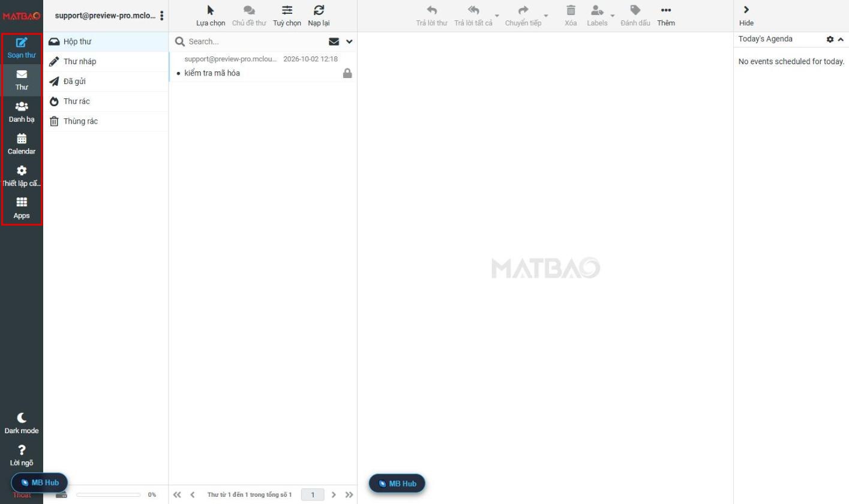Viewport: 849px width, 504px height.
Task: Expand the Labels dropdown arrow
Action: coord(613,16)
